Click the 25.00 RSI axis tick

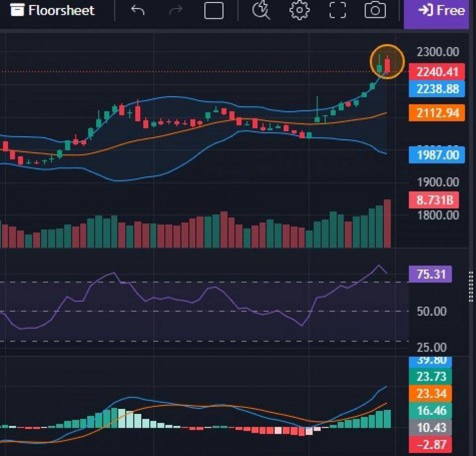[x=432, y=347]
